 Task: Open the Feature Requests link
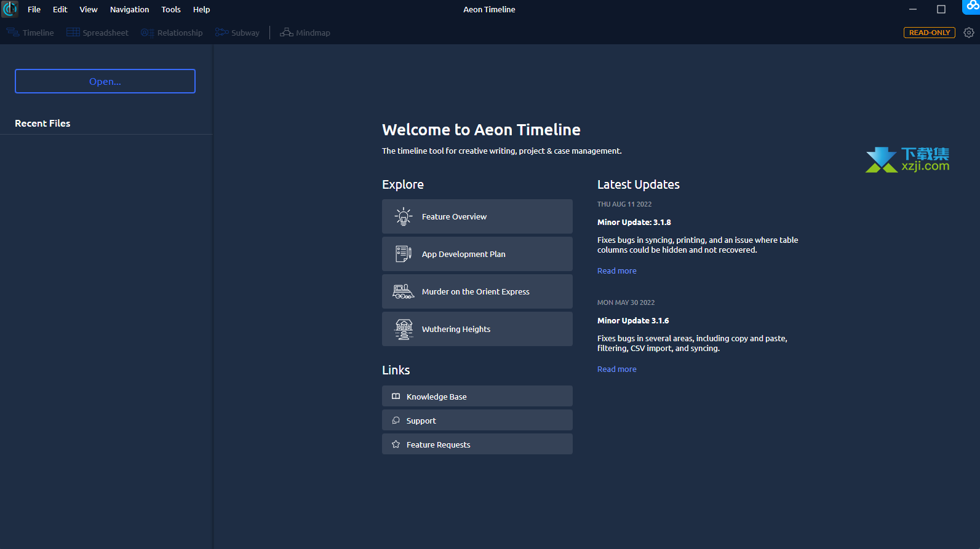click(x=477, y=444)
